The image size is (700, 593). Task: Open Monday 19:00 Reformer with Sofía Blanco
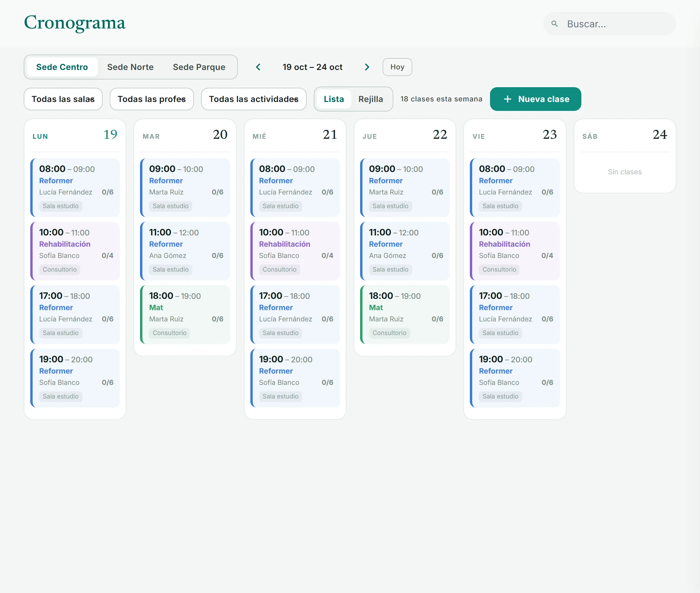75,378
